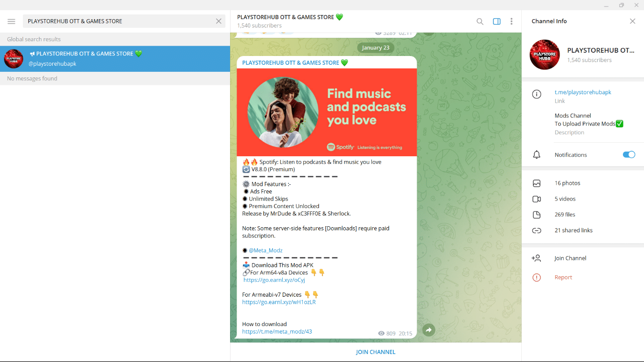The height and width of the screenshot is (362, 644).
Task: Click the January 23 date badge
Action: pos(376,48)
